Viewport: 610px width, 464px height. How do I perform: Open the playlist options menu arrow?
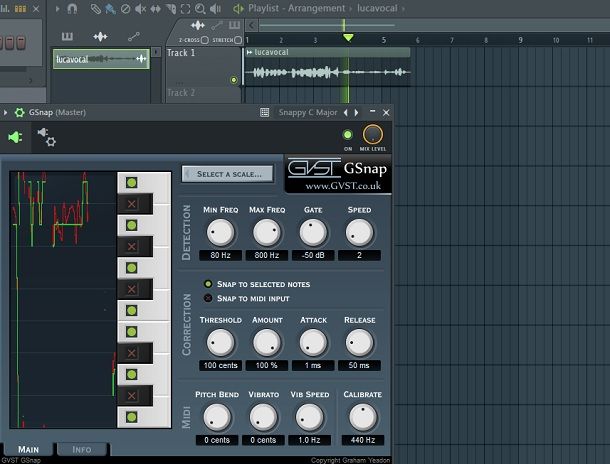point(57,8)
